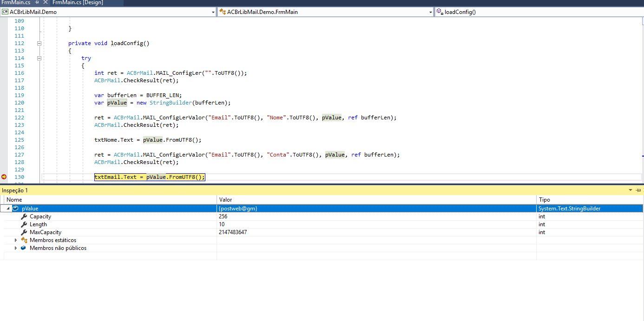Collapse the loadConfig method outline at line 112
The height and width of the screenshot is (321, 644).
pos(39,43)
